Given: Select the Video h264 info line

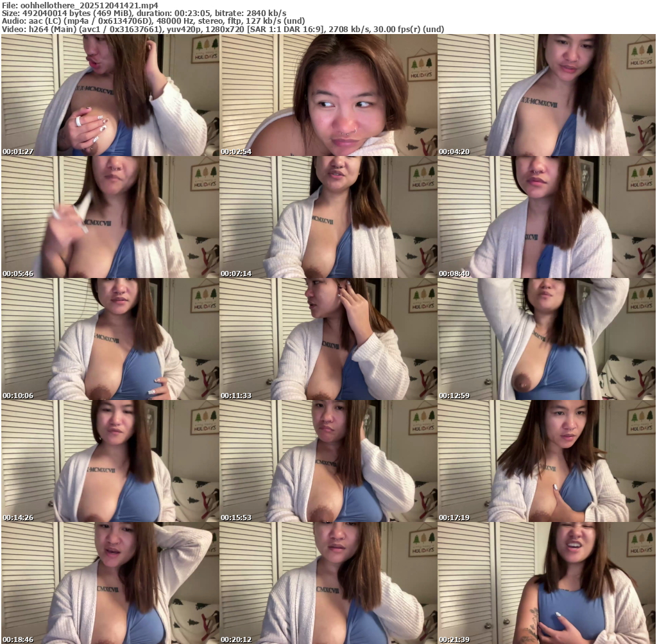Looking at the screenshot, I should pyautogui.click(x=223, y=30).
